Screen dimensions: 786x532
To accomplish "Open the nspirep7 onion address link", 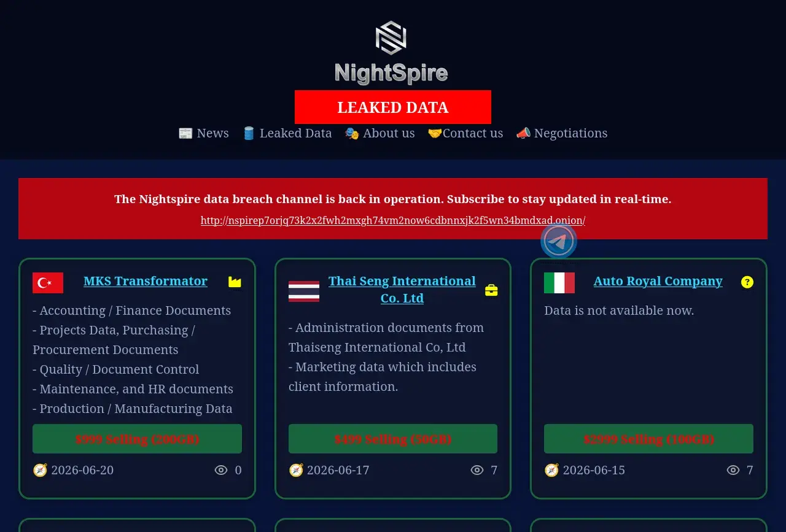I will [393, 220].
